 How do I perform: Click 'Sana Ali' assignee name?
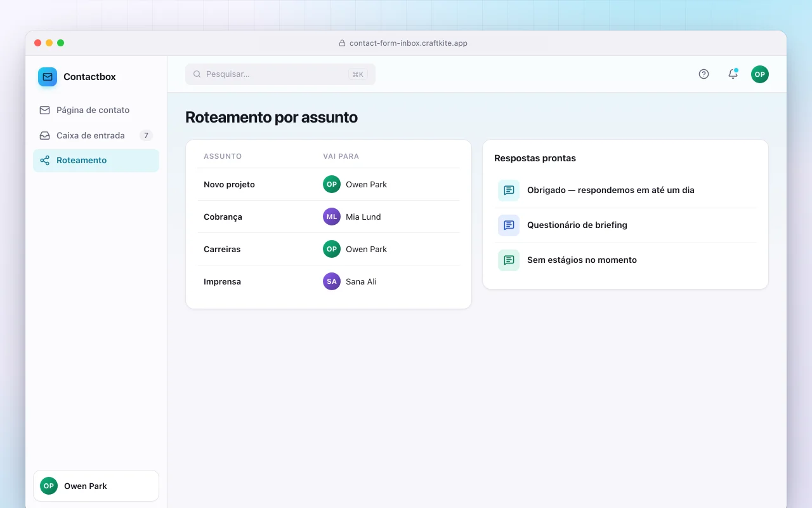[361, 281]
